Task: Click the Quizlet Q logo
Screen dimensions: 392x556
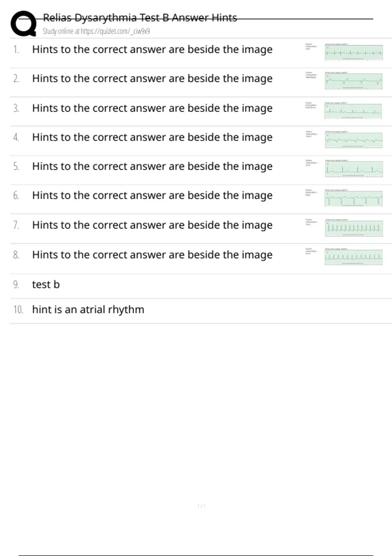Action: 24,24
